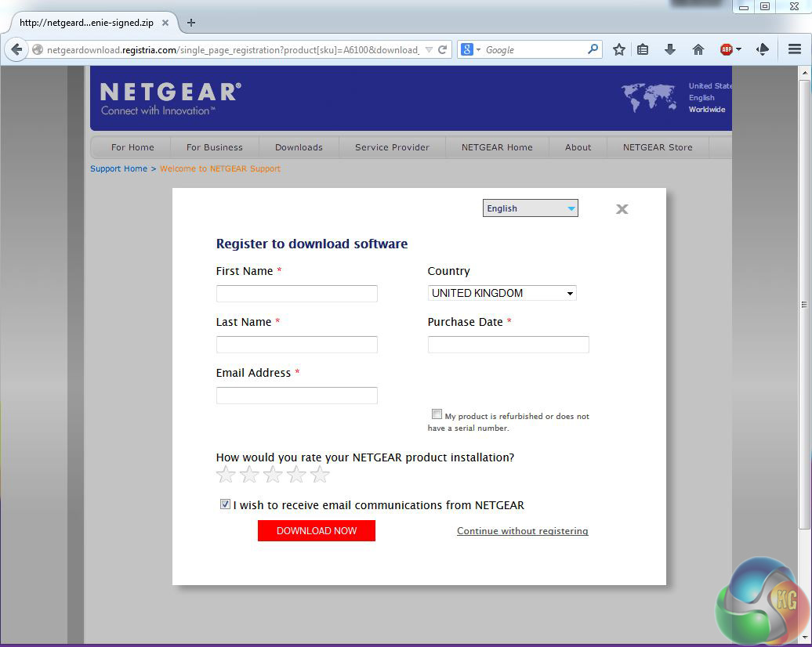The width and height of the screenshot is (812, 647).
Task: Click the Purchase Date input field
Action: 509,345
